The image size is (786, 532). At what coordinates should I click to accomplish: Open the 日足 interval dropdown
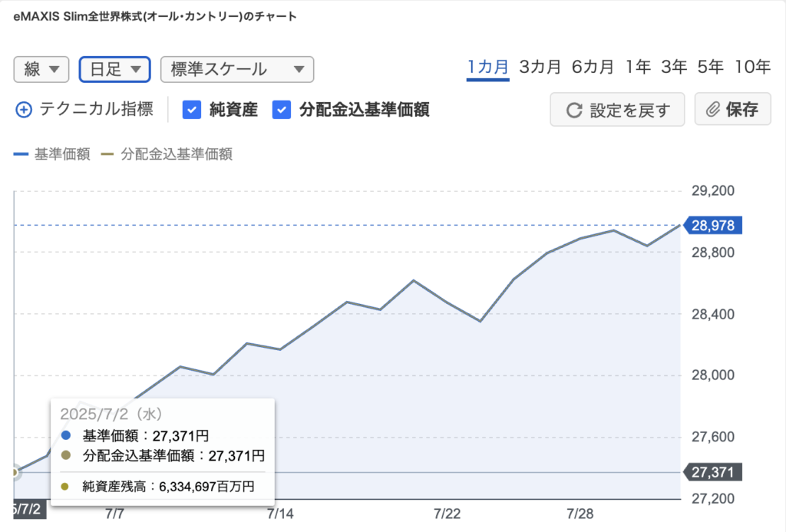pyautogui.click(x=115, y=69)
